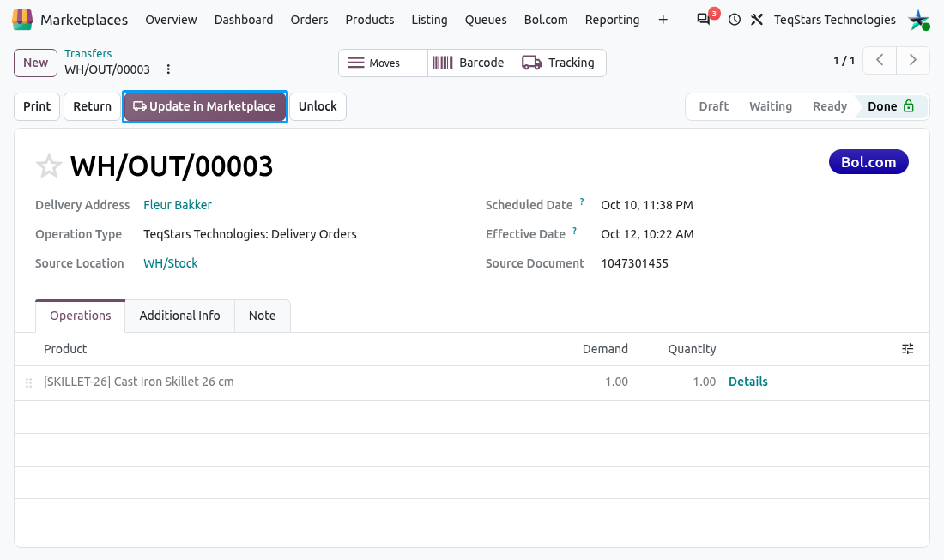Open the Reporting menu
Viewport: 944px width, 560px height.
(x=612, y=20)
